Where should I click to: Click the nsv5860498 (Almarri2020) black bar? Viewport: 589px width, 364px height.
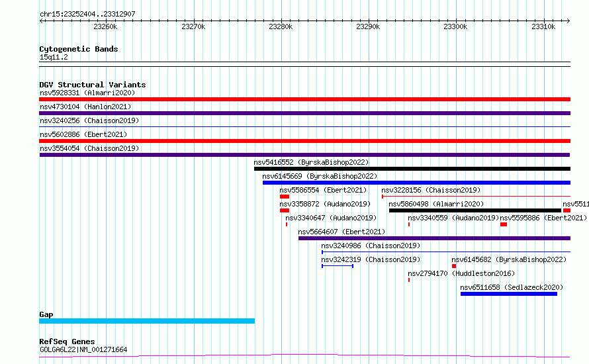point(475,210)
